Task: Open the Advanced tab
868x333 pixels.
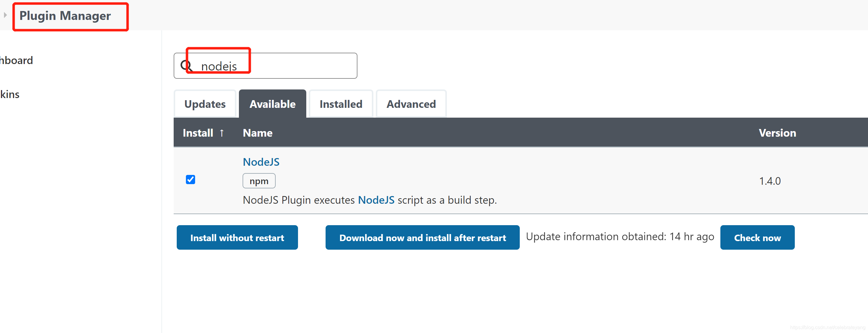Action: 411,104
